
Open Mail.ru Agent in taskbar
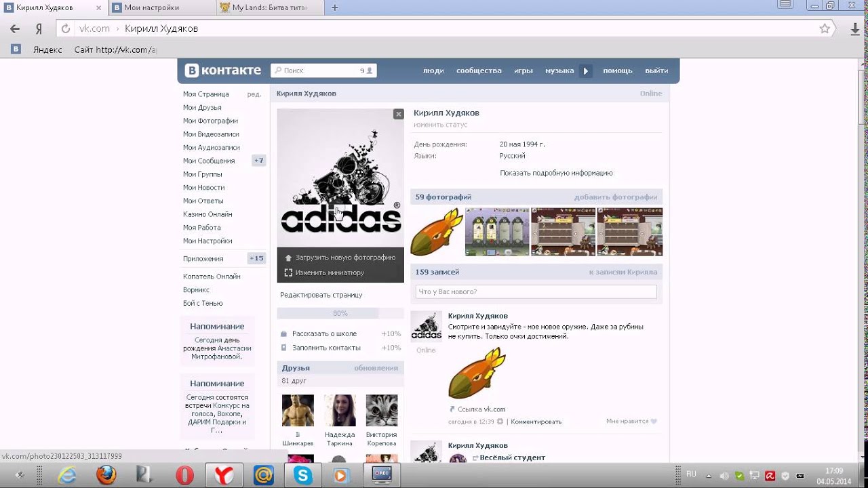(x=263, y=475)
